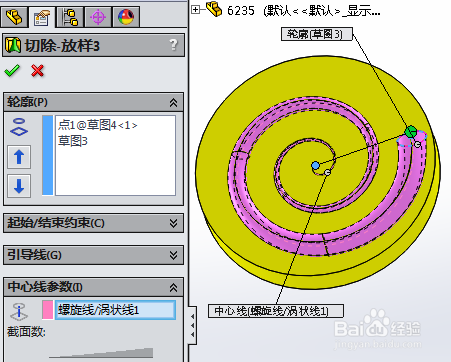Viewport: 451px width, 362px height.
Task: Open the FeatureManager design tree tab
Action: [14, 17]
